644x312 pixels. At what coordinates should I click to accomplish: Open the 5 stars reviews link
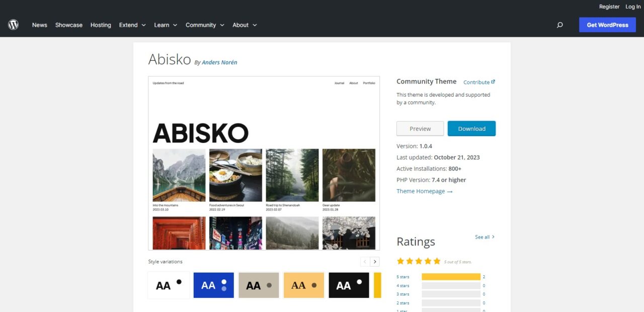403,277
